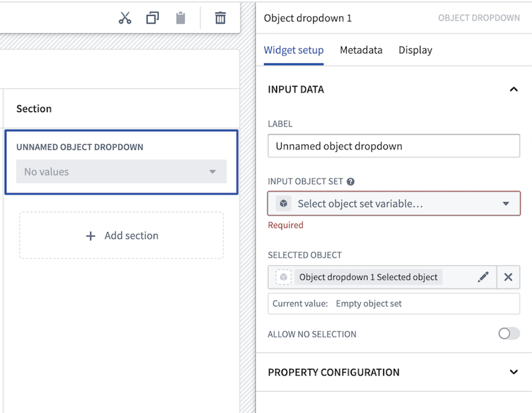The height and width of the screenshot is (413, 532).
Task: Click the Delete trash icon
Action: (220, 18)
